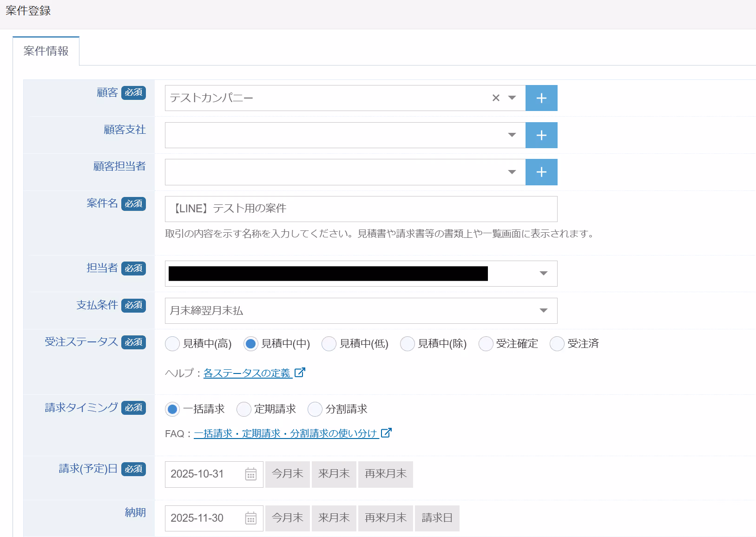Click external link icon beside 各ステータスの定義
The height and width of the screenshot is (537, 756).
point(300,373)
